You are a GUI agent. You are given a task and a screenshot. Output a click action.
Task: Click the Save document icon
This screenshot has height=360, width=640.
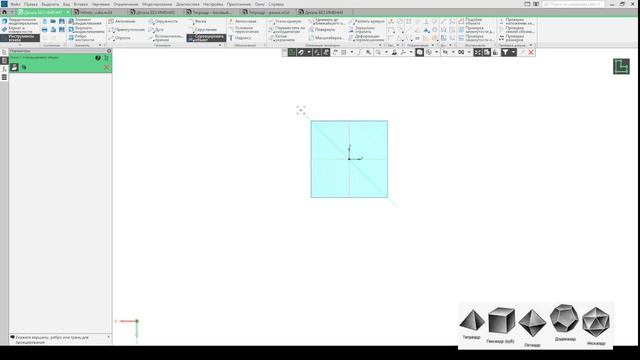(62, 21)
